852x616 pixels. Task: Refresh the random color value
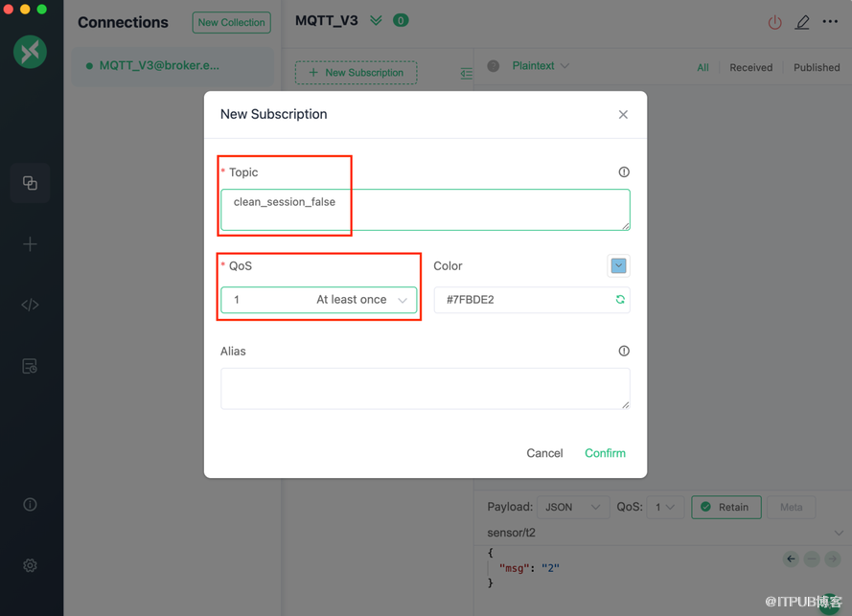point(620,300)
